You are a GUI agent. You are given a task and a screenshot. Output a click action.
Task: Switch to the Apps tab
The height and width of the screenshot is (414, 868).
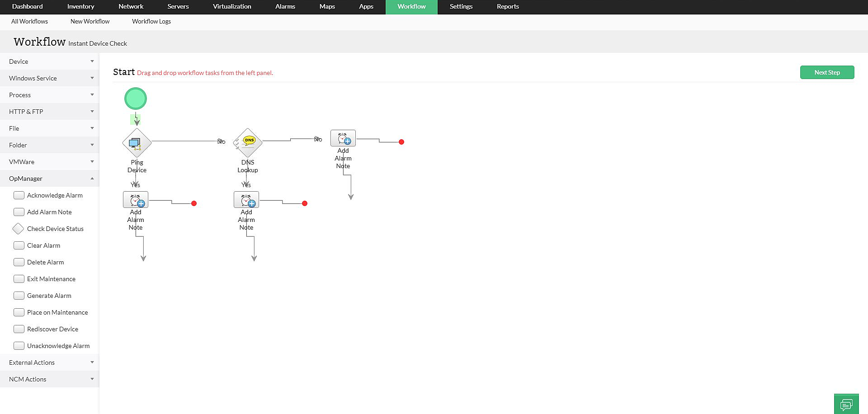(366, 7)
